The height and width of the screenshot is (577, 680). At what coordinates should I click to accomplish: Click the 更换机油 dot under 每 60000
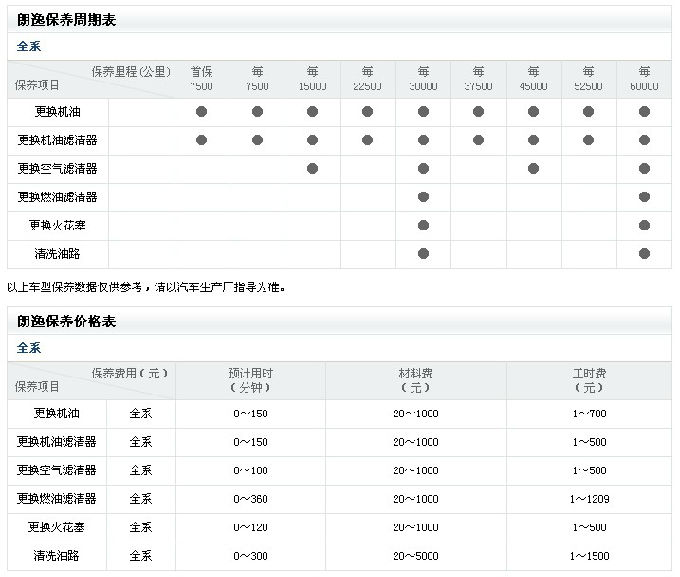tap(644, 111)
